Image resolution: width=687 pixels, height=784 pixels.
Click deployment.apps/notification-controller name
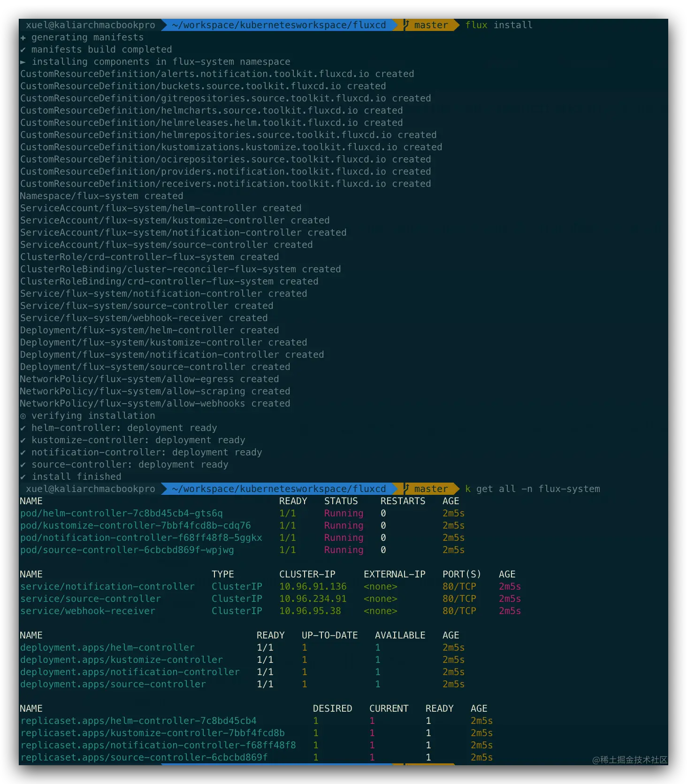click(x=130, y=672)
